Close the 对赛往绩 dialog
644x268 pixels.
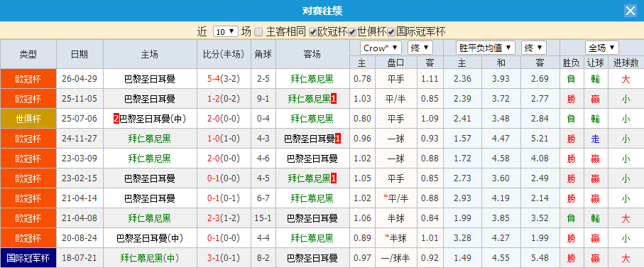pyautogui.click(x=631, y=11)
